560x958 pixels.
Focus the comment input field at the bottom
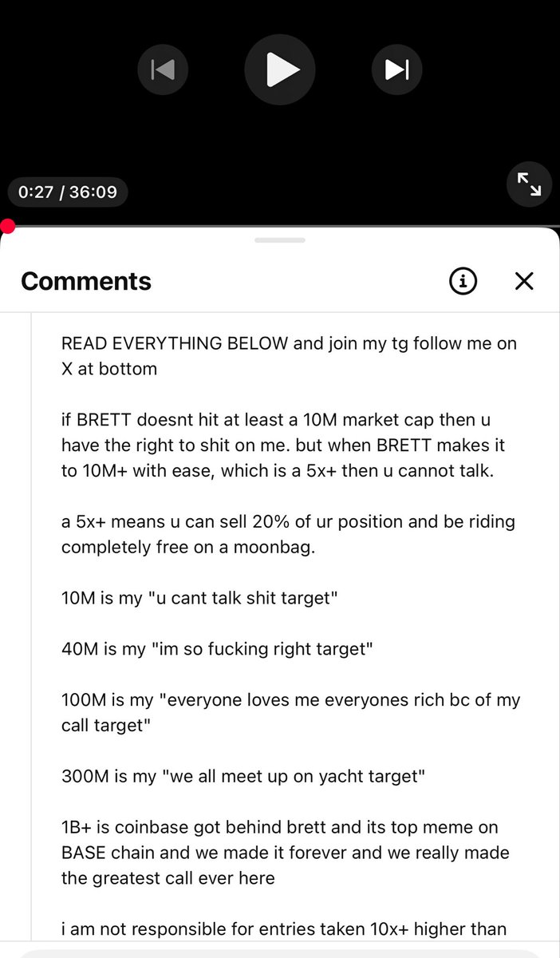click(280, 954)
